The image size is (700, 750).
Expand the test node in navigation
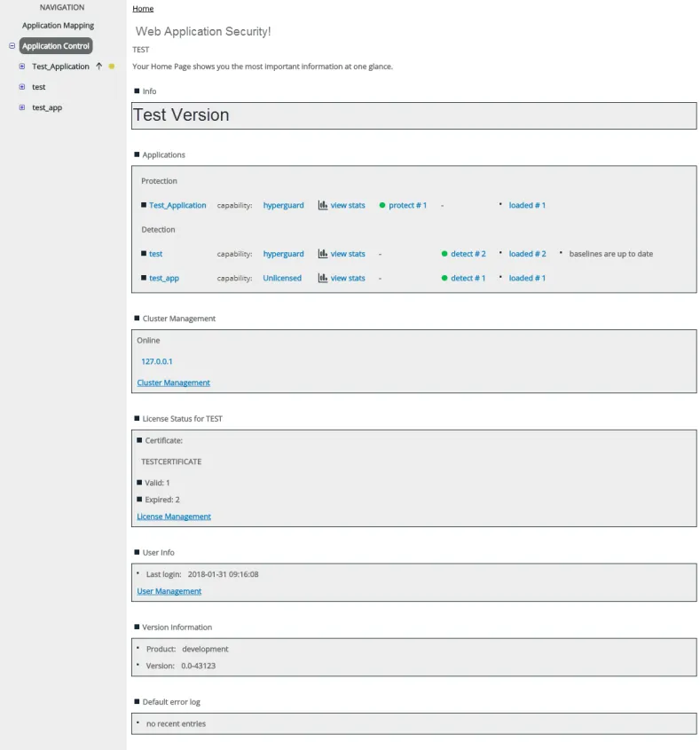pyautogui.click(x=22, y=87)
